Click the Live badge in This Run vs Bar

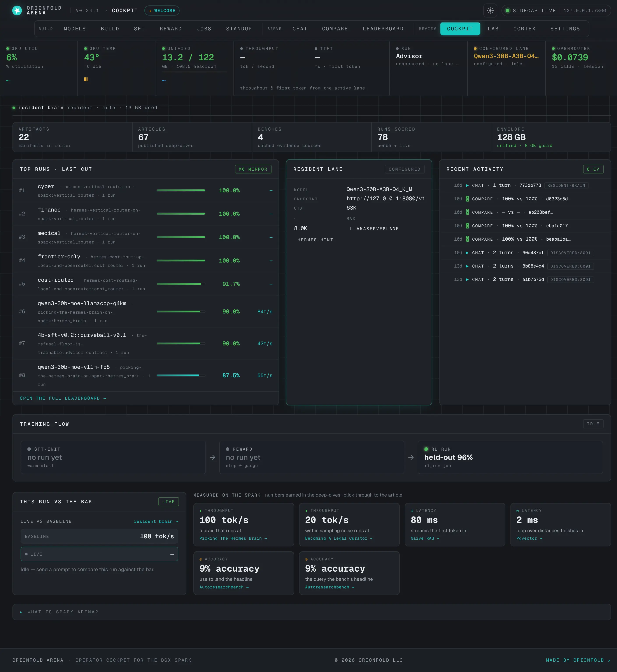point(168,502)
